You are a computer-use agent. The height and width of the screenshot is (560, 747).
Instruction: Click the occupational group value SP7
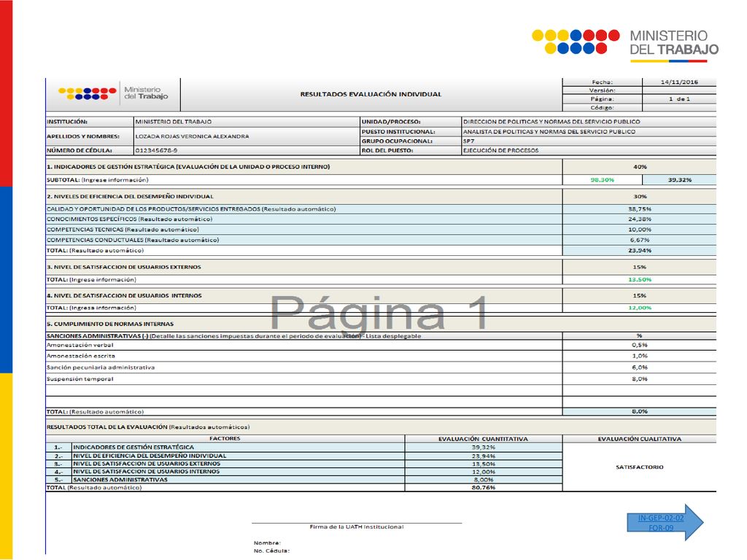tap(469, 141)
